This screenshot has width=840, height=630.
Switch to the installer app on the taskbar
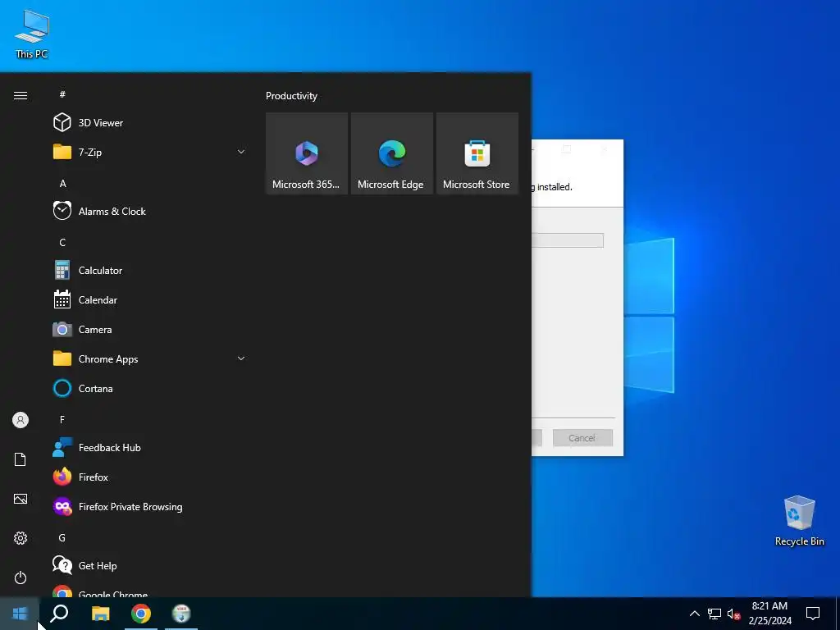181,614
